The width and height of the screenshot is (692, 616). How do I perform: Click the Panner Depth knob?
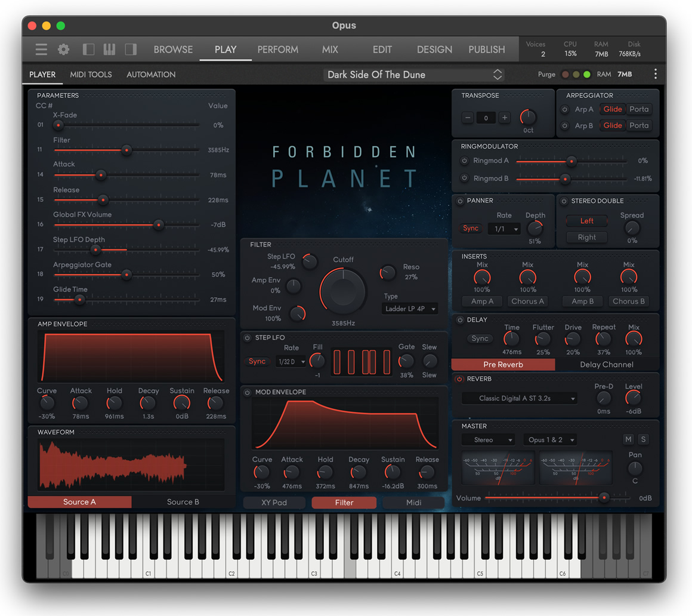coord(535,228)
